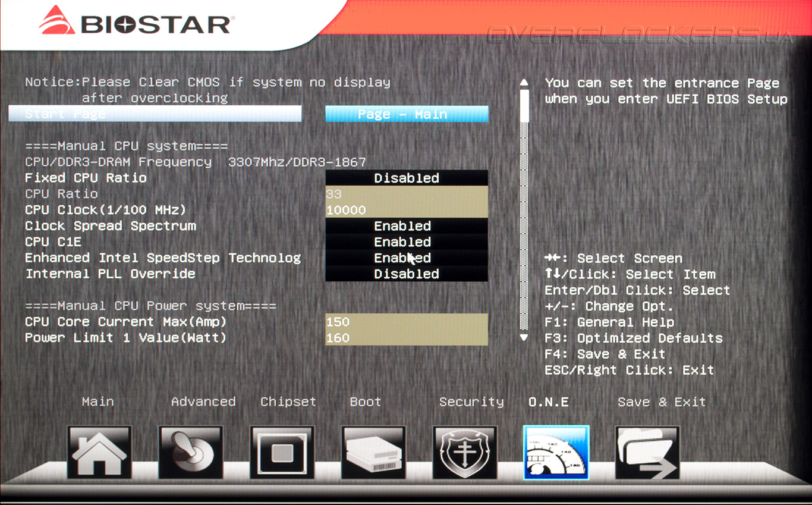Select the O.N.E speedometer icon
The image size is (812, 505).
point(556,453)
